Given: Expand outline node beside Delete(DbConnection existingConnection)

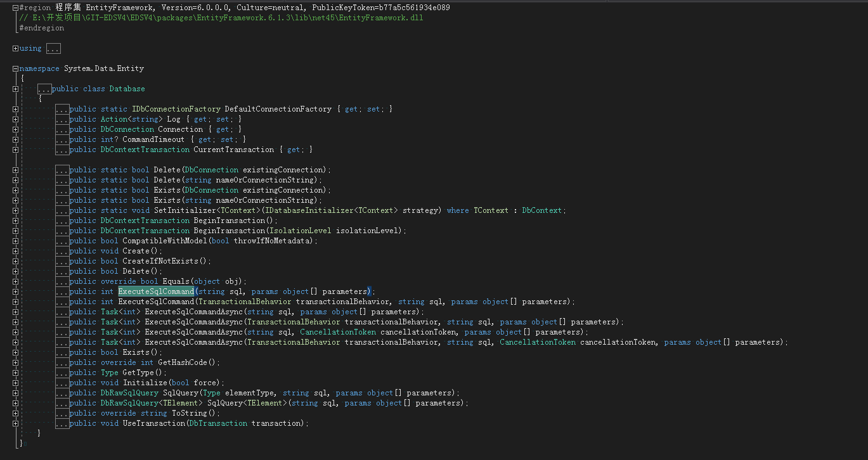Looking at the screenshot, I should (x=15, y=170).
